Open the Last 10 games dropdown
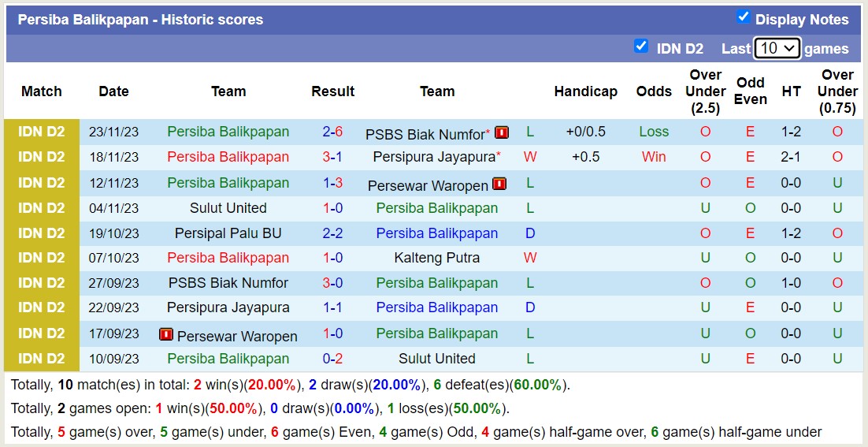Image resolution: width=868 pixels, height=447 pixels. (x=777, y=48)
